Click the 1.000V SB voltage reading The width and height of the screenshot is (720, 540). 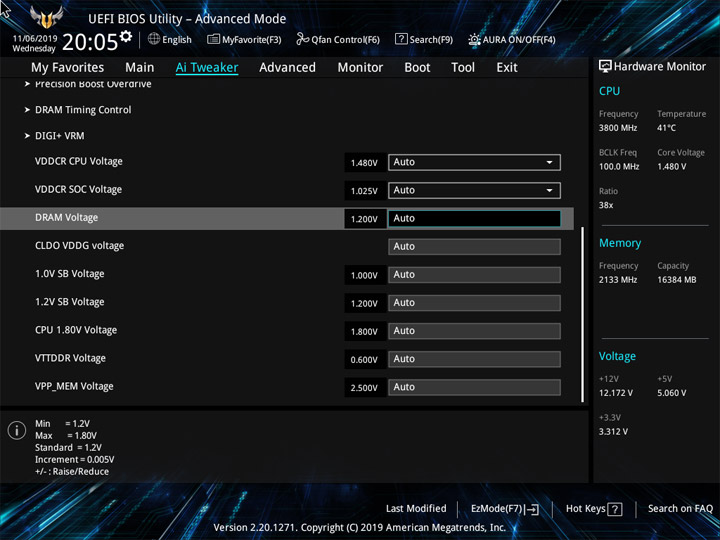(x=364, y=276)
